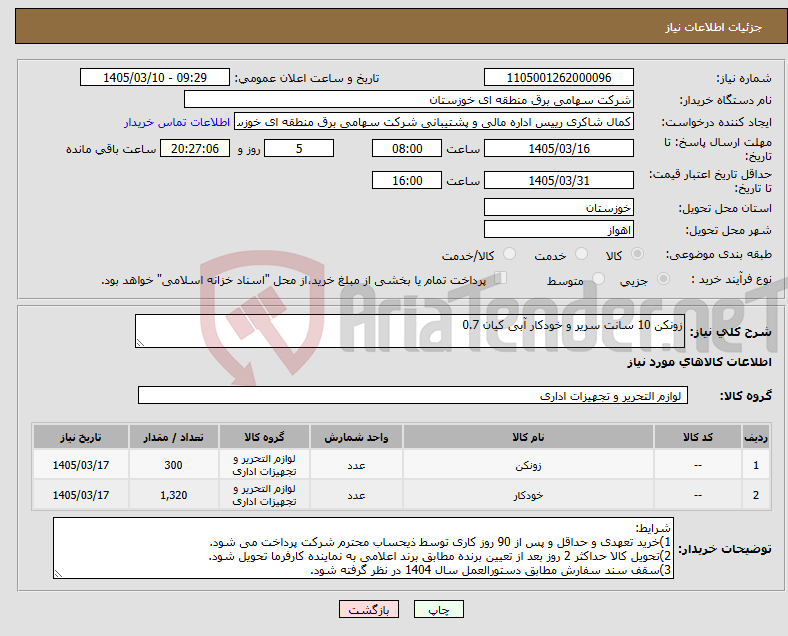Click the quantity cell 300
Viewport: 788px width, 636px height.
tap(173, 465)
